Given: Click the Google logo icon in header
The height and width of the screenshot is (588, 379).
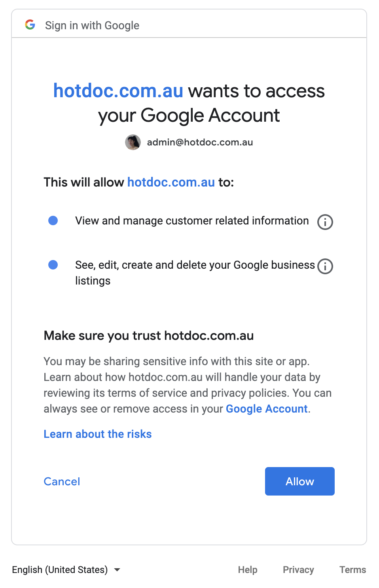Looking at the screenshot, I should (30, 24).
